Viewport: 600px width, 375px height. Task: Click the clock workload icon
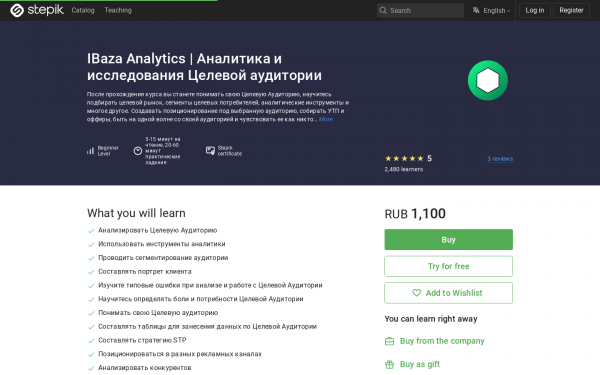[138, 151]
